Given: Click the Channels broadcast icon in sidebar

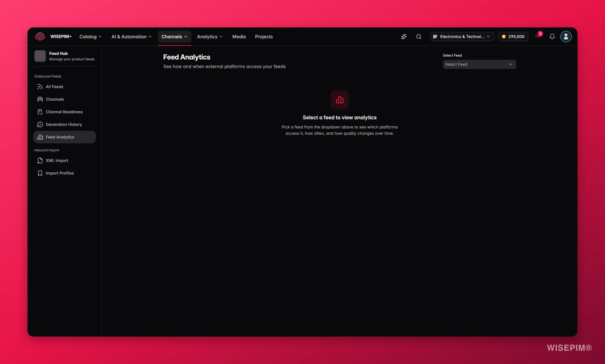Looking at the screenshot, I should [x=40, y=99].
